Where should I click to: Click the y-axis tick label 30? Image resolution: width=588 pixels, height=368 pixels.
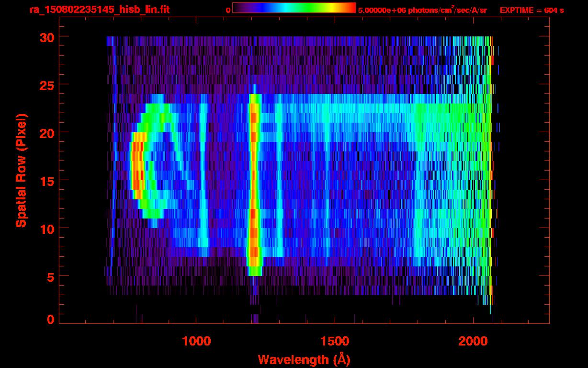47,37
